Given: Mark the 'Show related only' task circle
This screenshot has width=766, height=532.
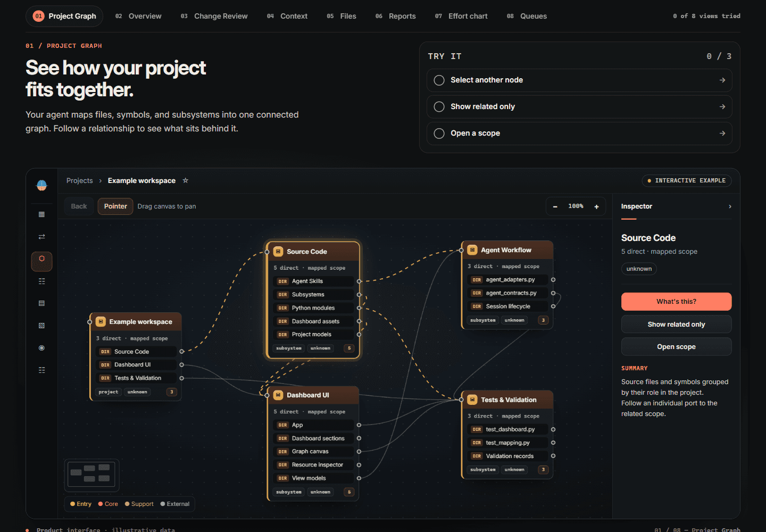Looking at the screenshot, I should tap(439, 107).
